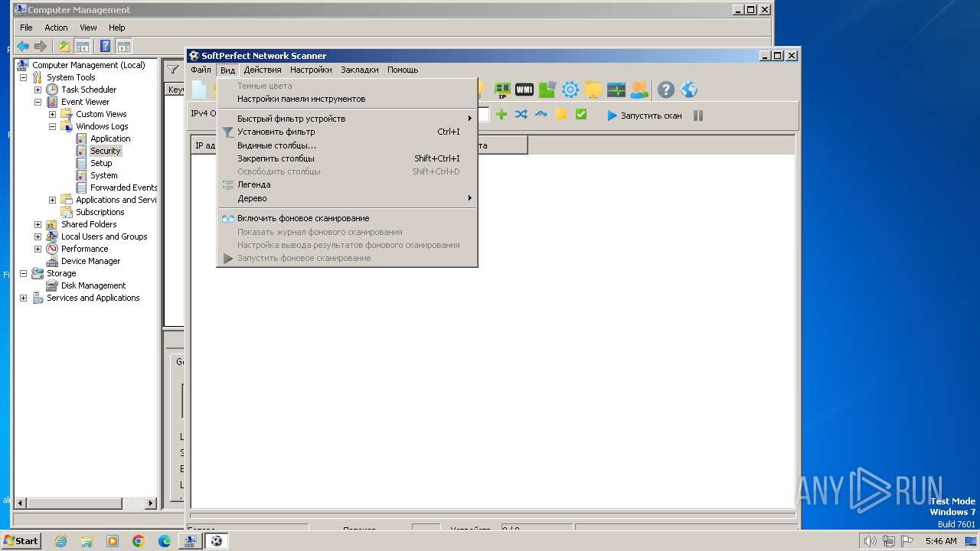Viewport: 980px width, 551px height.
Task: Collapse the Windows Logs tree node
Action: (52, 126)
